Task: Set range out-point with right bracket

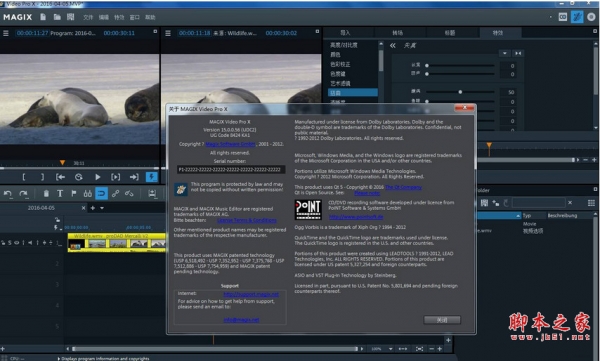Action: tap(42, 177)
